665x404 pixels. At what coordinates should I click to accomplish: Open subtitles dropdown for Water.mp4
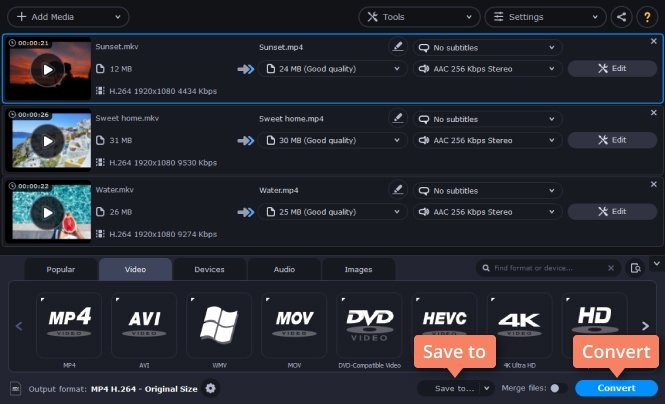click(x=487, y=191)
